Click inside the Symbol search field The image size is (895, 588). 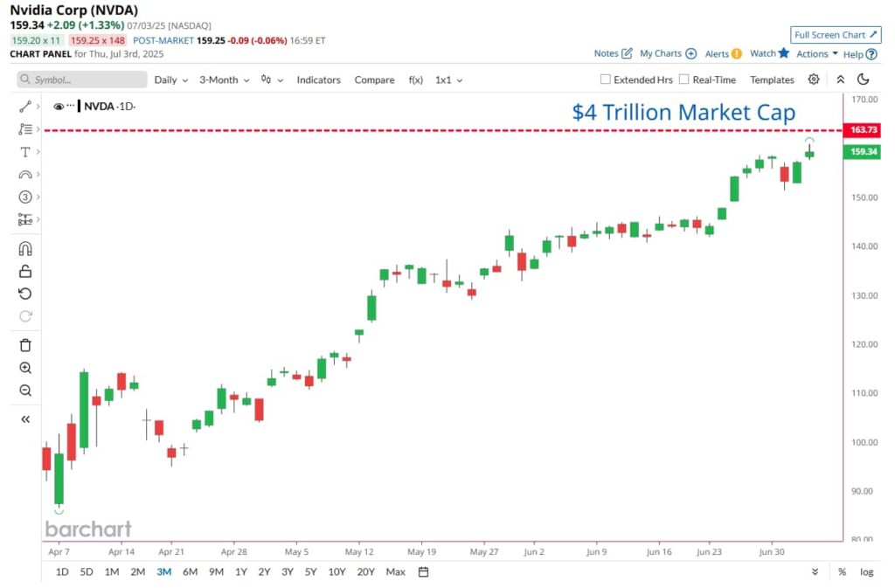pos(81,80)
